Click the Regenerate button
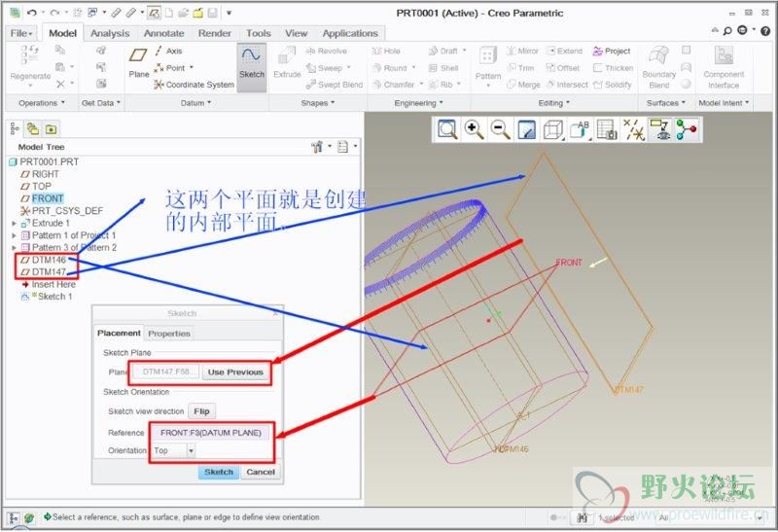 pos(30,64)
